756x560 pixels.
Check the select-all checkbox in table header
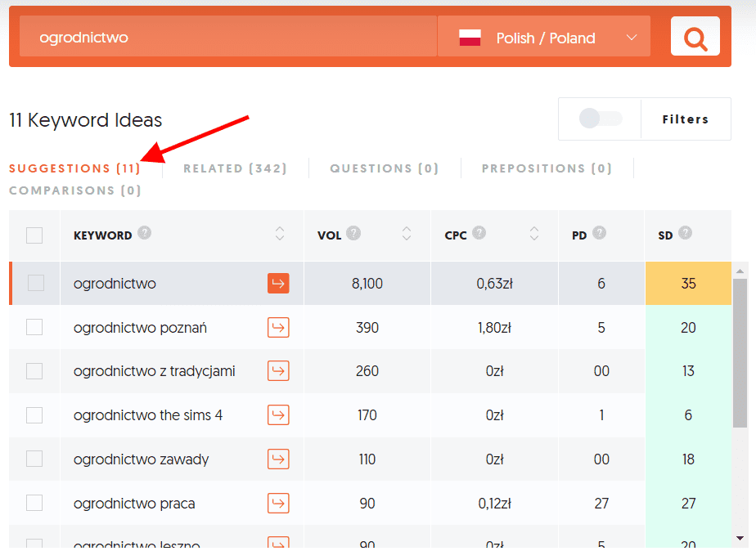[34, 235]
